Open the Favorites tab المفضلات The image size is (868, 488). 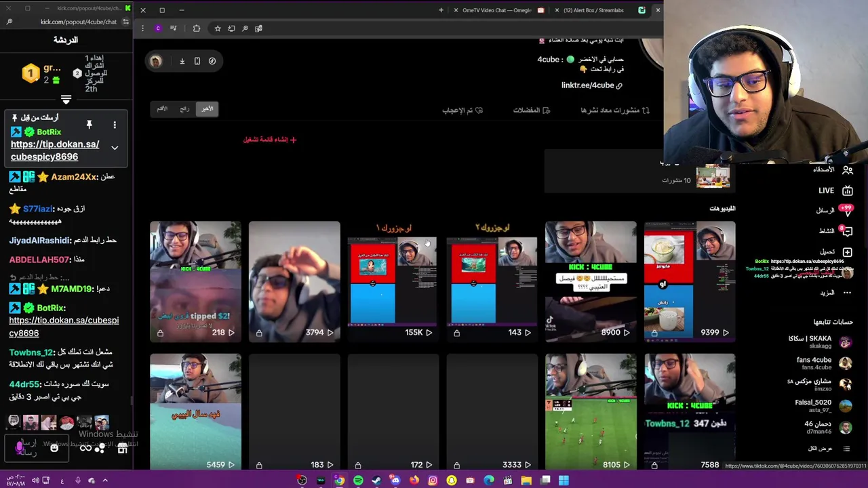coord(532,110)
